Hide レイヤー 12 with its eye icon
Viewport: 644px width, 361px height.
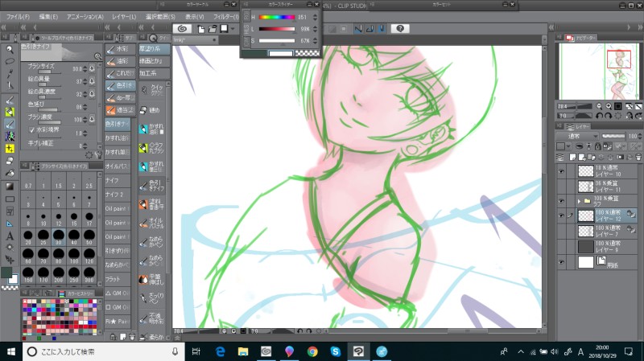(x=561, y=215)
